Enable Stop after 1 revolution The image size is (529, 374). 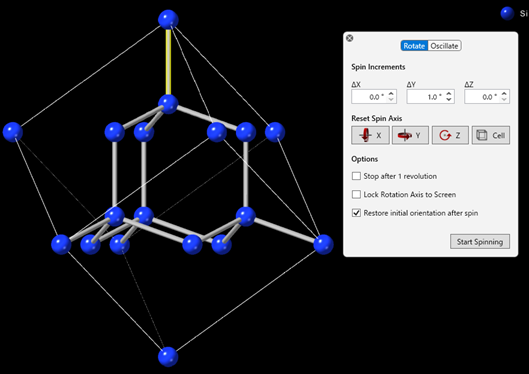pyautogui.click(x=356, y=176)
